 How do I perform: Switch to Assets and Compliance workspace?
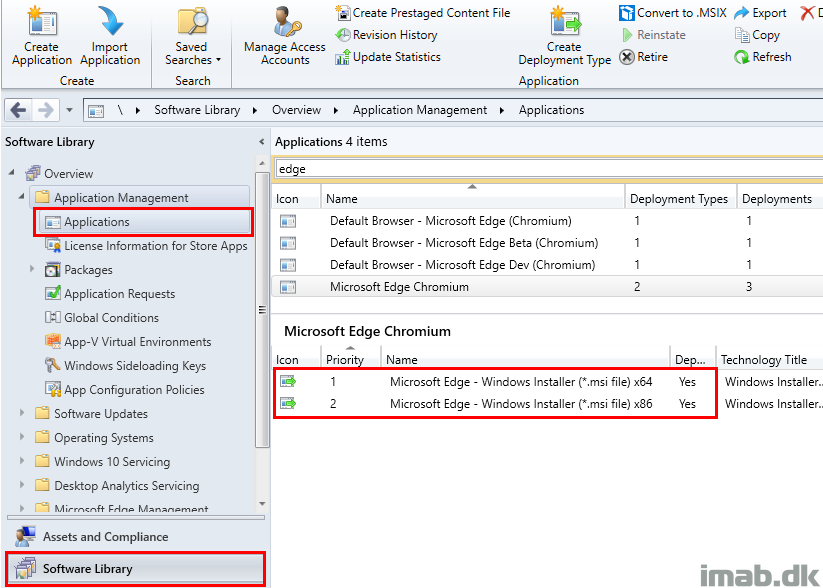[x=135, y=537]
